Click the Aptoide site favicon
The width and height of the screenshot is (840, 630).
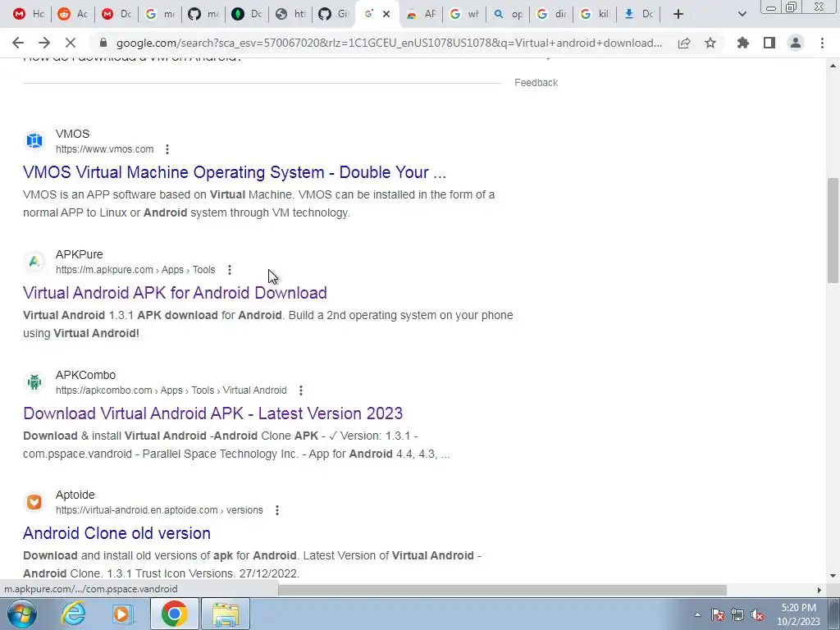34,502
